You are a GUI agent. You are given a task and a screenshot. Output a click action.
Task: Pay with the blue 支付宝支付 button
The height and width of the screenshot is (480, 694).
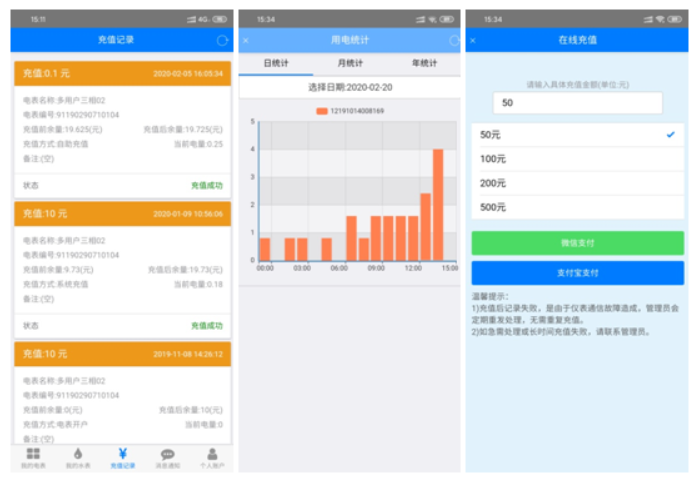tap(577, 273)
